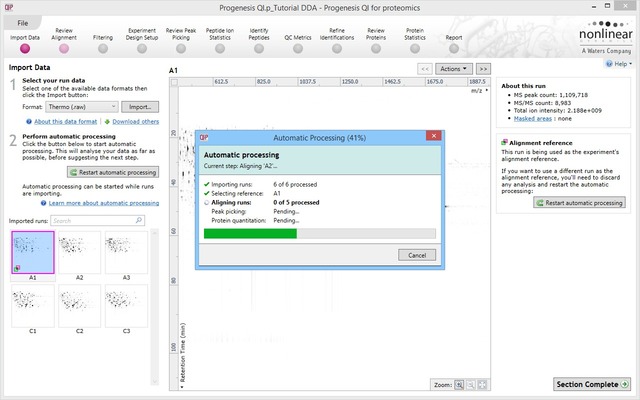
Task: Click the Report workflow step circle
Action: point(454,47)
